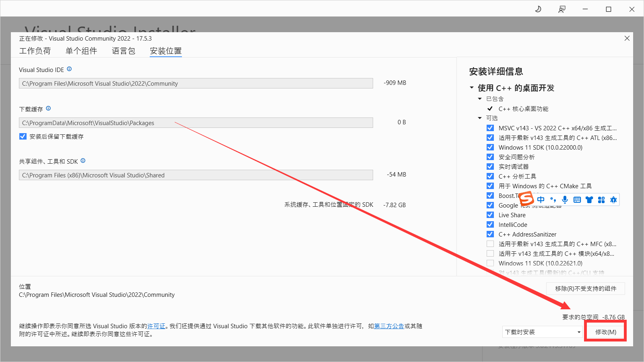The height and width of the screenshot is (362, 644).
Task: Uncheck 安全问题分析 checkbox
Action: pos(490,157)
